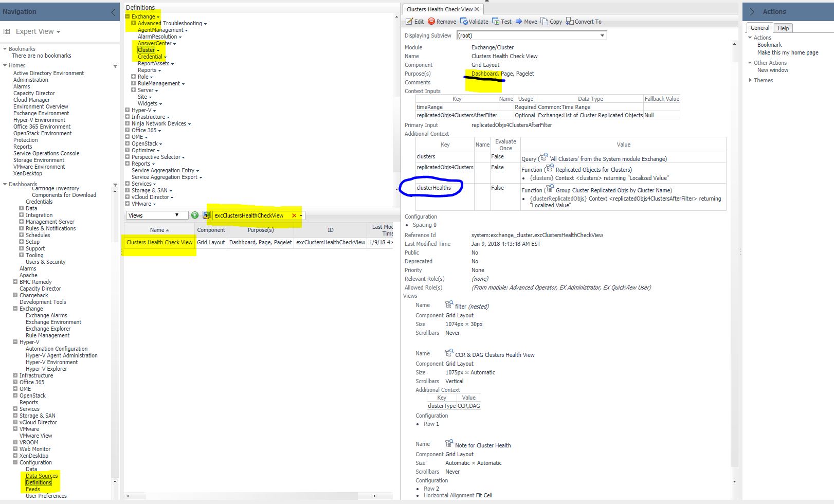Click Make this my home page

click(x=787, y=52)
